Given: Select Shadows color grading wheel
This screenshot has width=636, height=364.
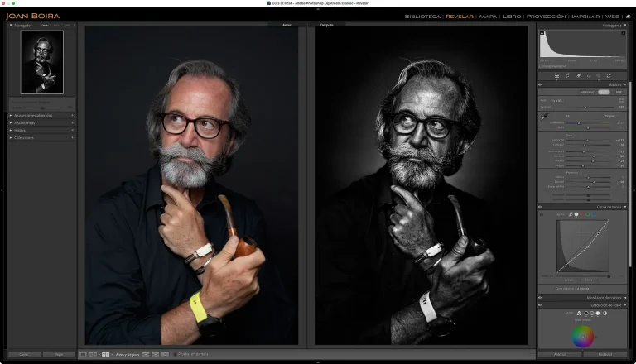Looking at the screenshot, I should tap(586, 313).
